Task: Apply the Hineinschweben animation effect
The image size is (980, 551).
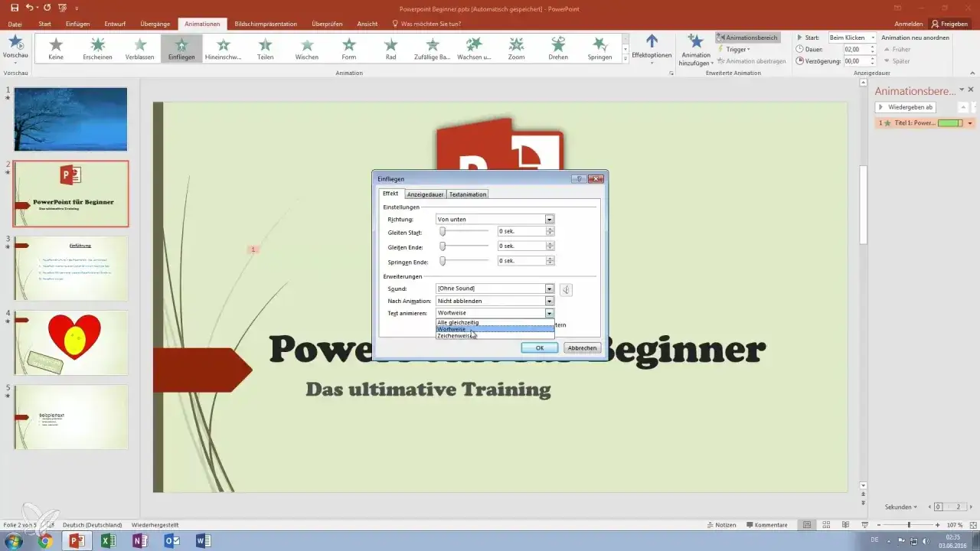Action: (224, 49)
